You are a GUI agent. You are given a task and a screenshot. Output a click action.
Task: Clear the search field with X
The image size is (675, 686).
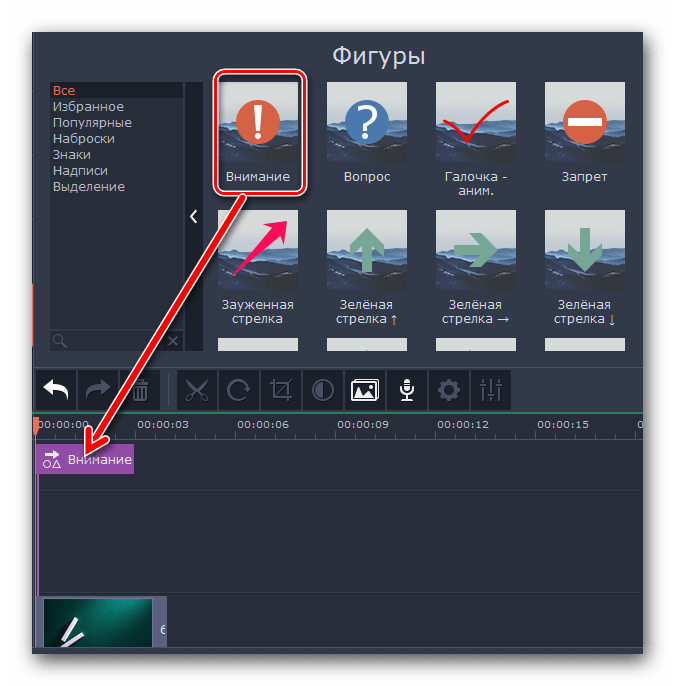point(173,341)
